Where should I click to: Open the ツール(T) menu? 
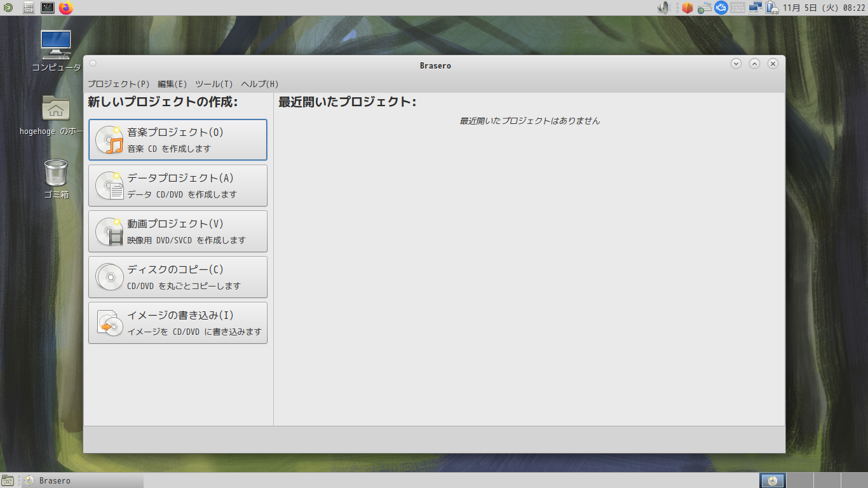214,84
